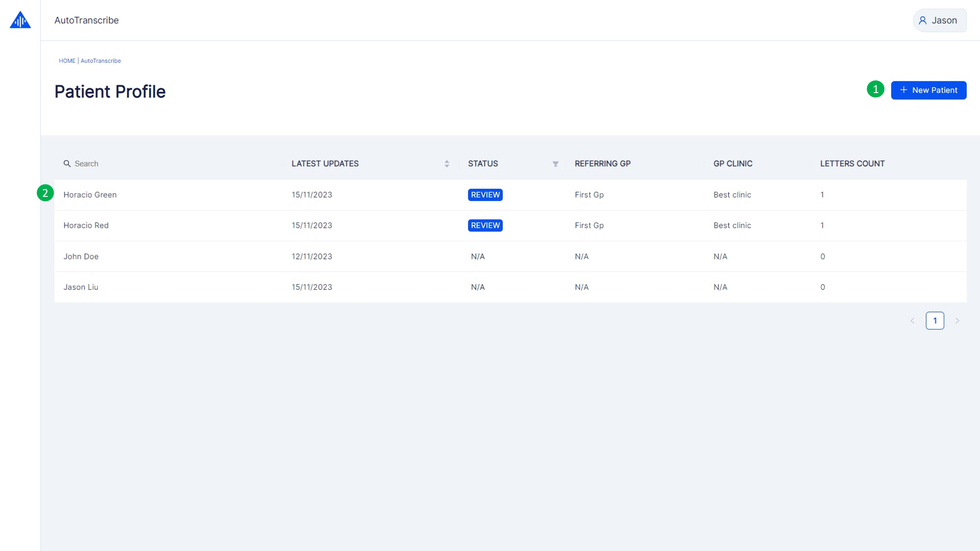Click the search magnifier icon
This screenshot has width=980, height=551.
point(67,164)
